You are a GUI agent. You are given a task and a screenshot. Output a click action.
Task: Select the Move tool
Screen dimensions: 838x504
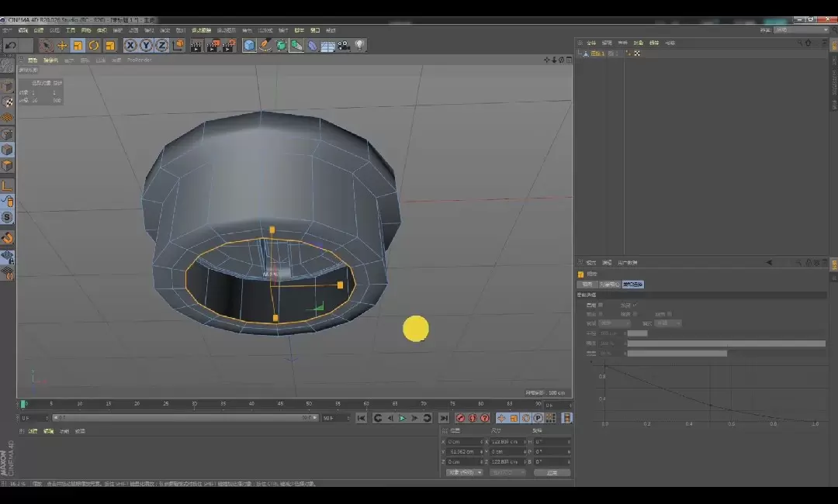62,46
